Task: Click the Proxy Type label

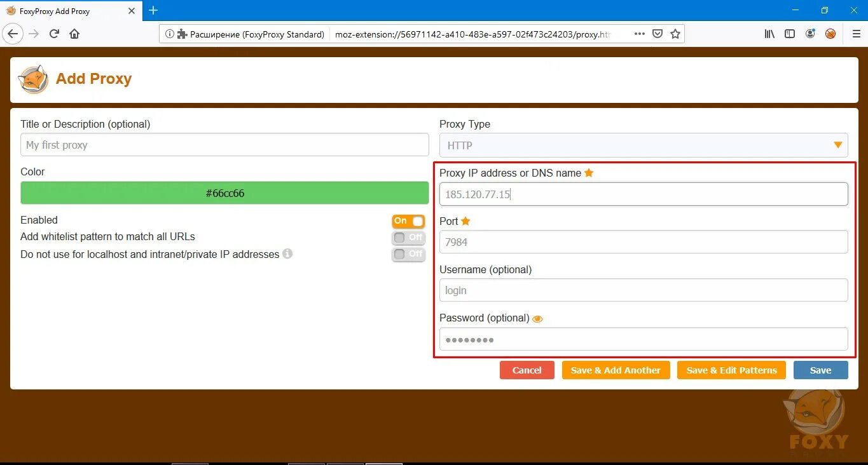Action: tap(465, 125)
